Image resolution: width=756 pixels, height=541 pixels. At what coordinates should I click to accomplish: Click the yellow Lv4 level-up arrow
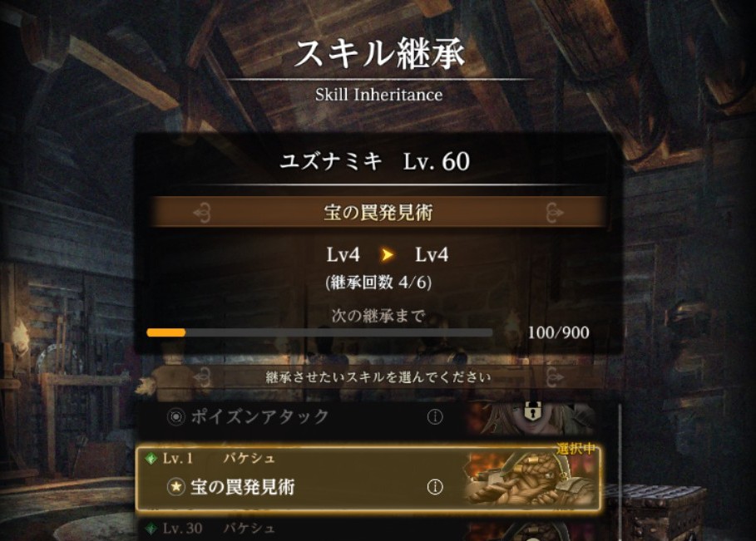[388, 254]
